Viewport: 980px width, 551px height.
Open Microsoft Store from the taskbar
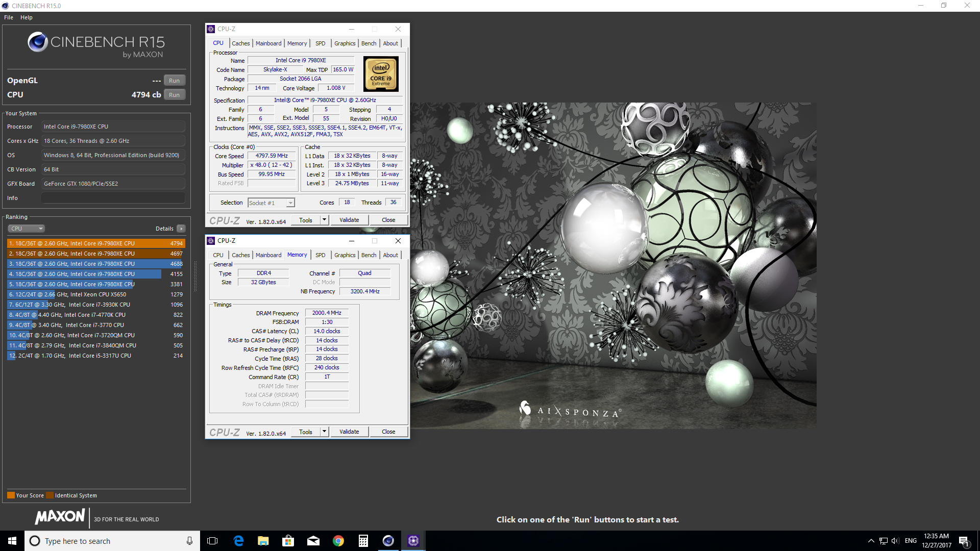tap(288, 541)
